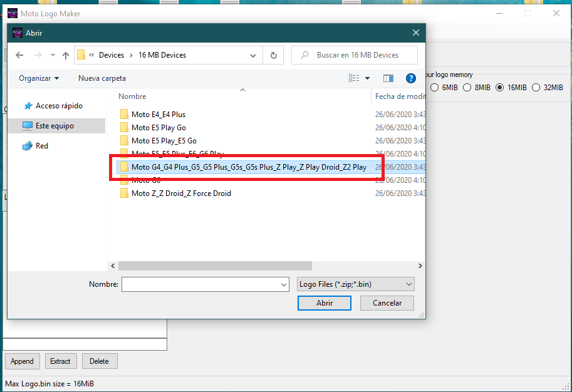Open recent locations chevron next to forward arrow

[x=53, y=55]
